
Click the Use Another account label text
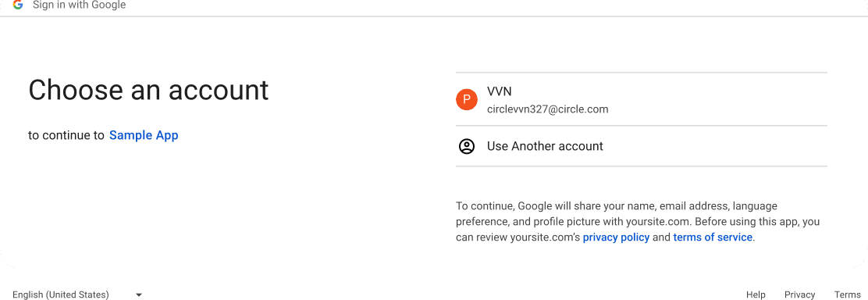point(545,146)
